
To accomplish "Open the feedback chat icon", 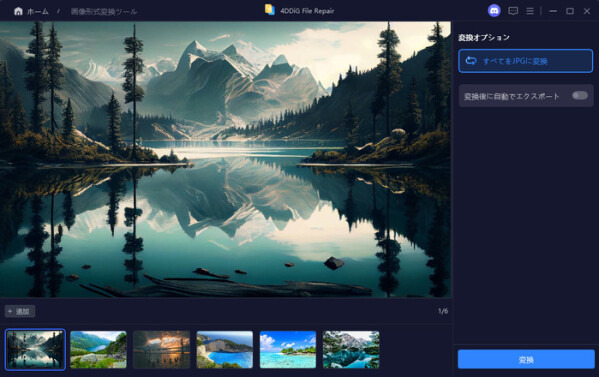I will 513,11.
